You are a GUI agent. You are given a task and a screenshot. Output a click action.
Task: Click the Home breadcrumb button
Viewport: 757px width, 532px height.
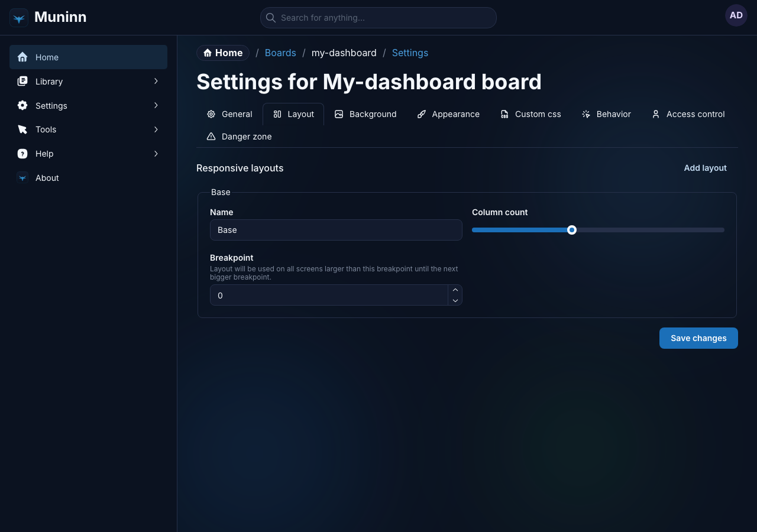[223, 53]
